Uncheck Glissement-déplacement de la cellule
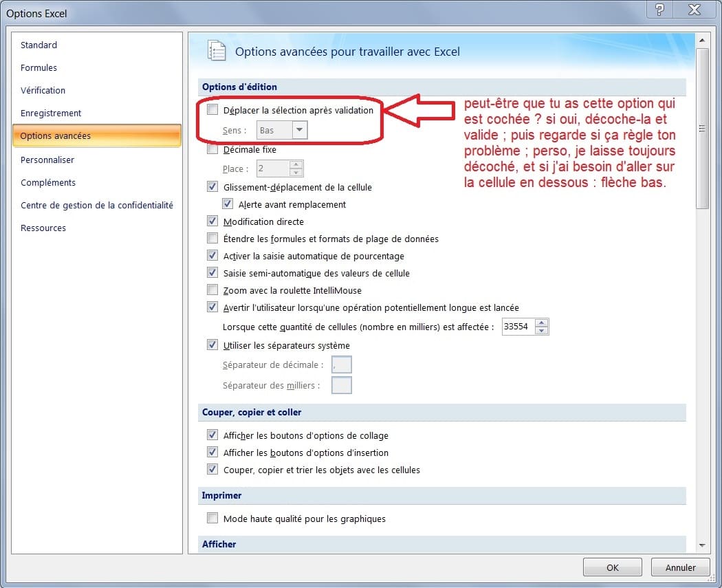Screen dimensions: 722x588 click(x=212, y=186)
